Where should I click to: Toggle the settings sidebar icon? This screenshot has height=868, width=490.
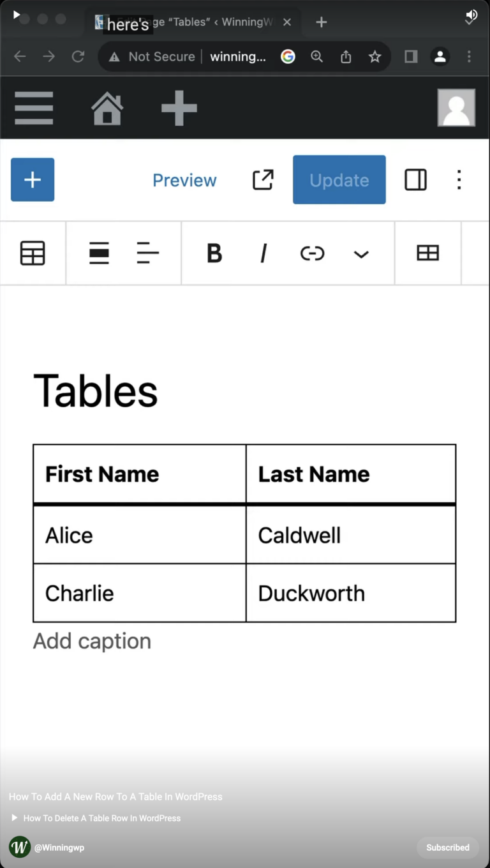[415, 180]
